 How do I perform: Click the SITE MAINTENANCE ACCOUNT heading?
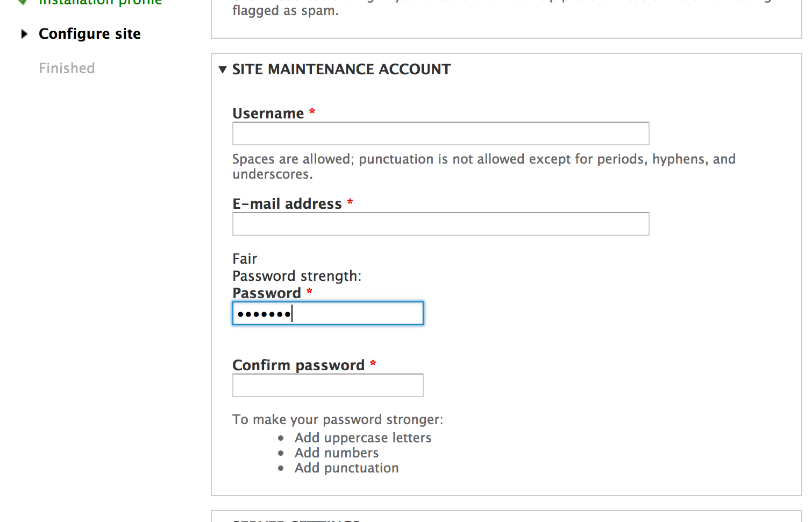point(341,69)
